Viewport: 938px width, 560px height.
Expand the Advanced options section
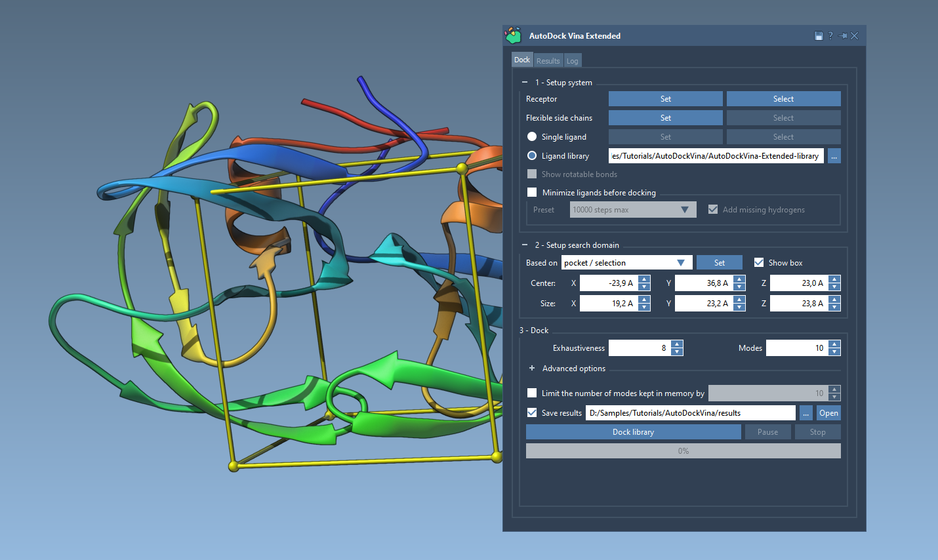532,369
